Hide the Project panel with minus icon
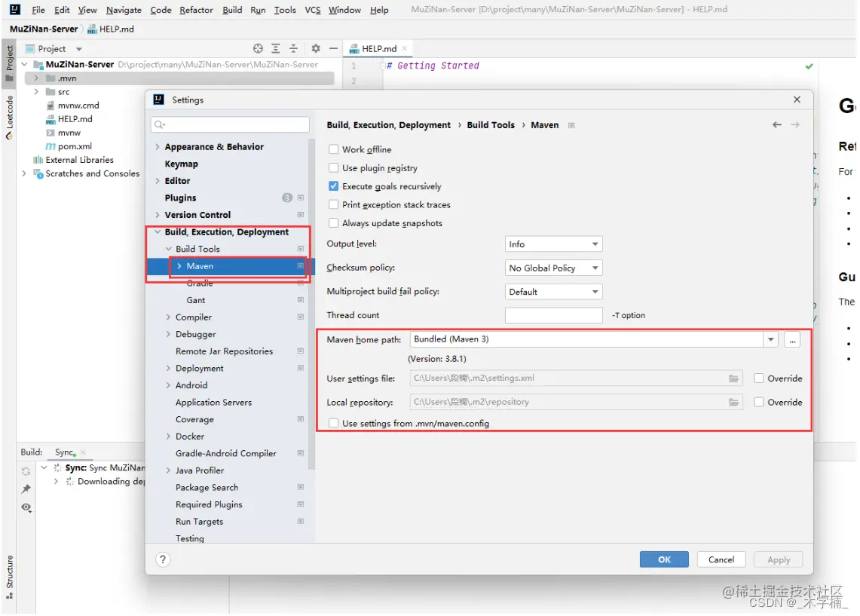This screenshot has width=860, height=616. pos(333,48)
